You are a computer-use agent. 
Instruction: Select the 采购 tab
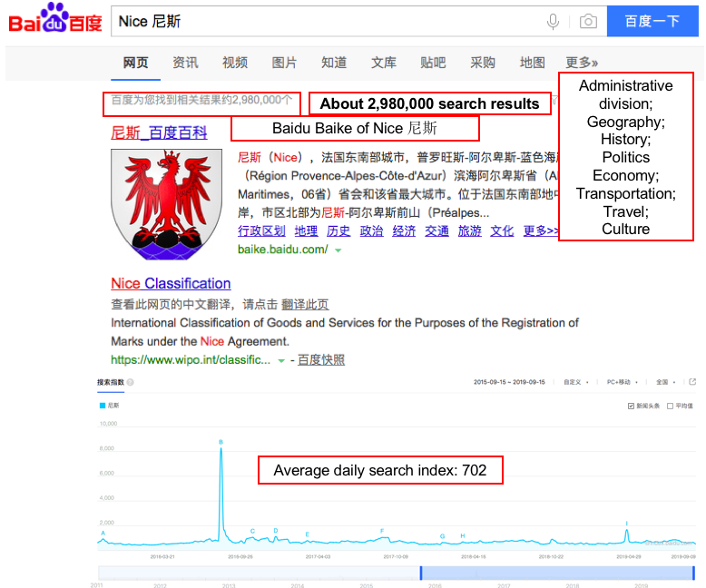[483, 63]
